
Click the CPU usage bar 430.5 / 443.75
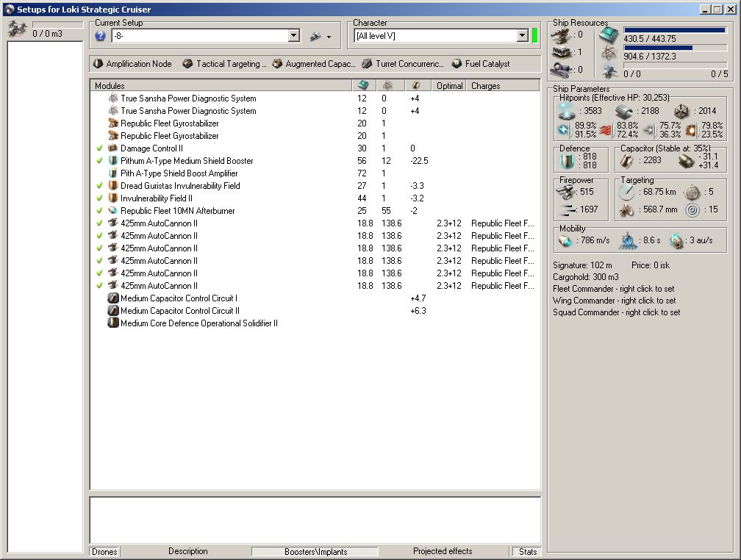pyautogui.click(x=676, y=30)
